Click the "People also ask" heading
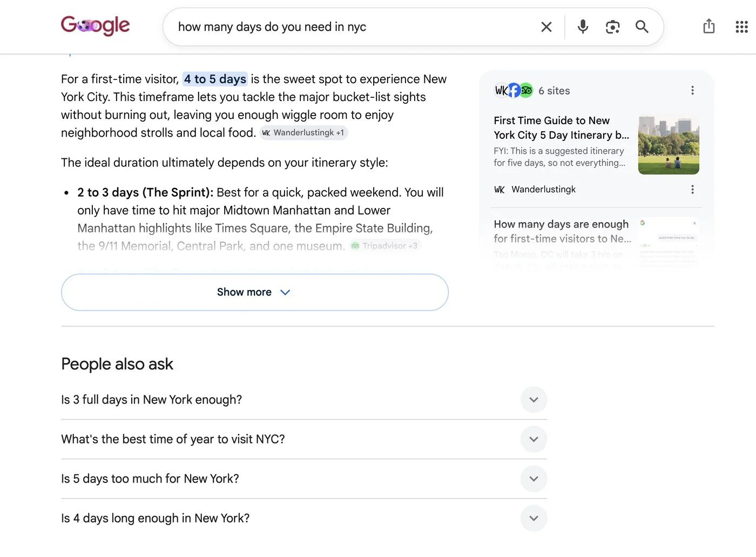Image resolution: width=756 pixels, height=557 pixels. point(117,364)
